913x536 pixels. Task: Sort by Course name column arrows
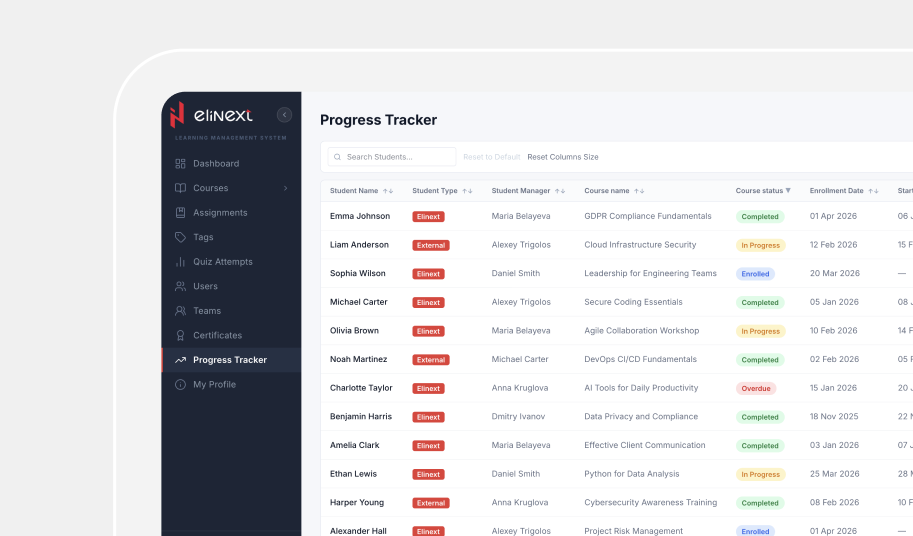tap(639, 191)
